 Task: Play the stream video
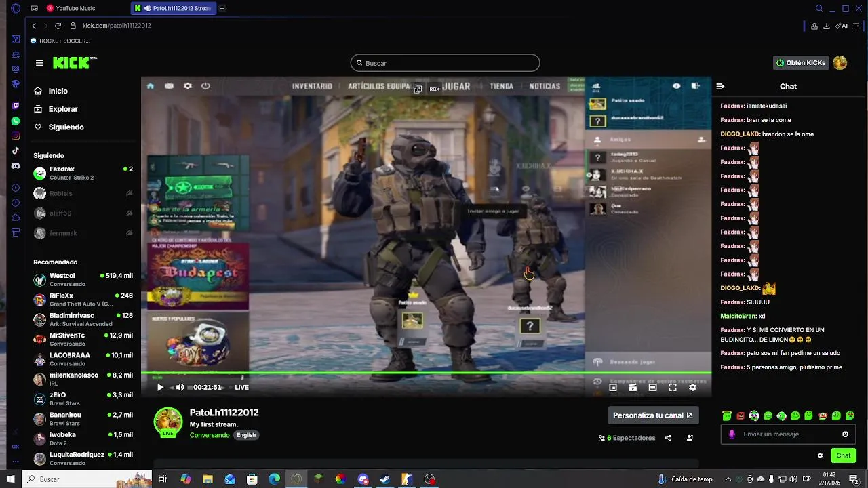160,388
